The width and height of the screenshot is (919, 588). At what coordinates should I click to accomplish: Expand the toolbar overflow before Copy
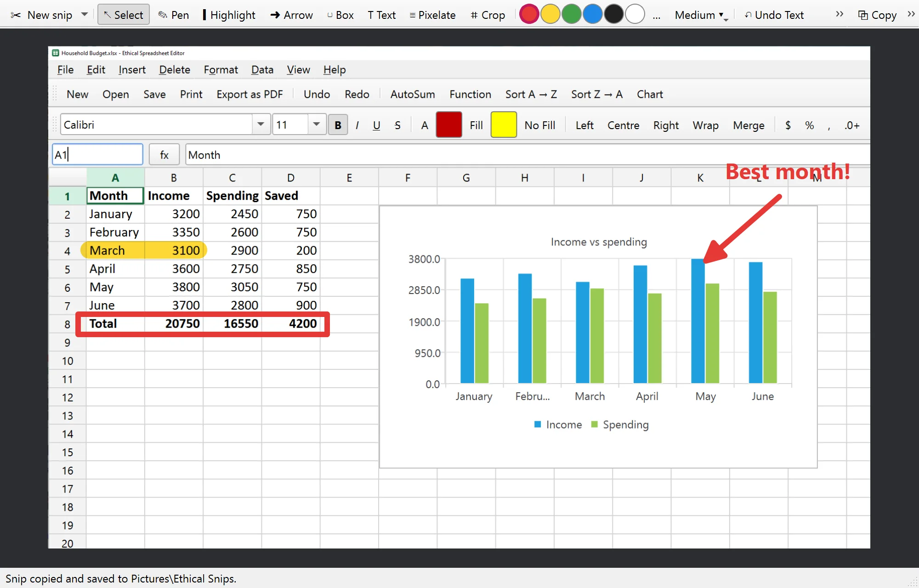click(840, 14)
